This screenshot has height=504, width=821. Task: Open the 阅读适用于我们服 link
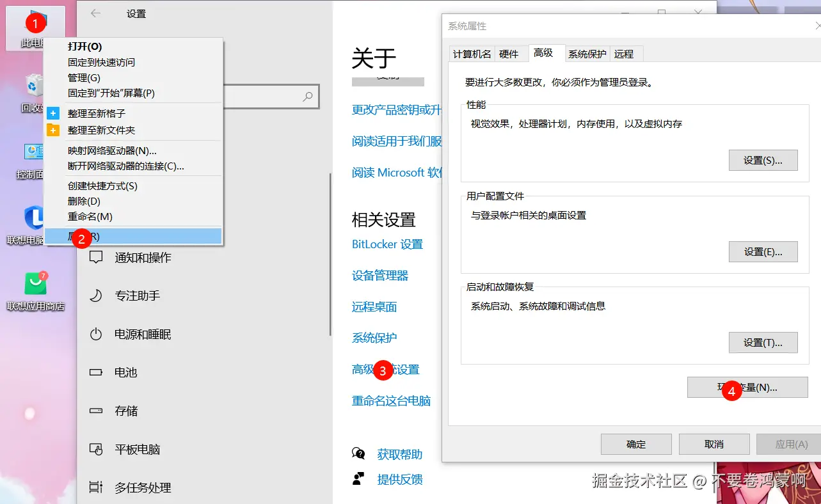(x=397, y=141)
